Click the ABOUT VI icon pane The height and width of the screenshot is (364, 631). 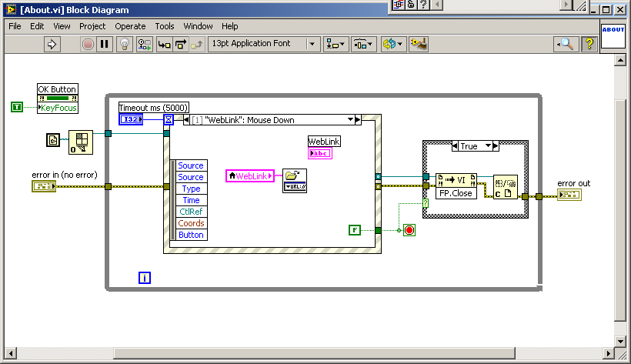point(613,37)
